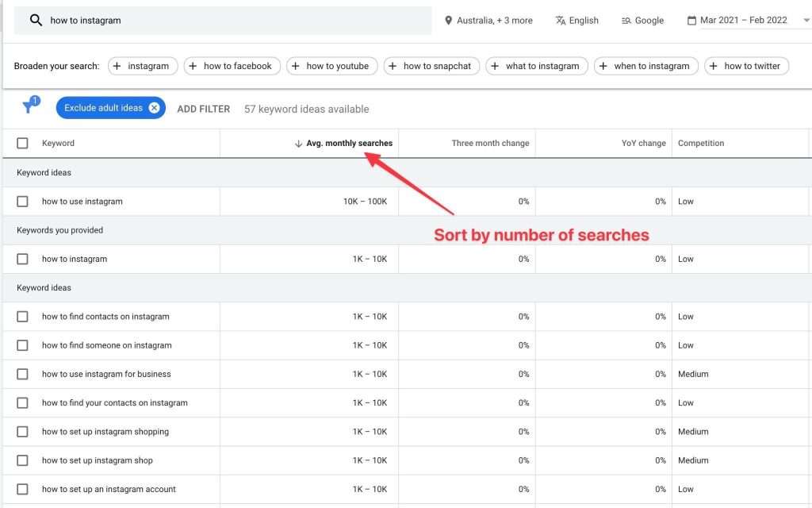Click the filter funnel icon with badge
The width and height of the screenshot is (812, 508).
coord(29,106)
